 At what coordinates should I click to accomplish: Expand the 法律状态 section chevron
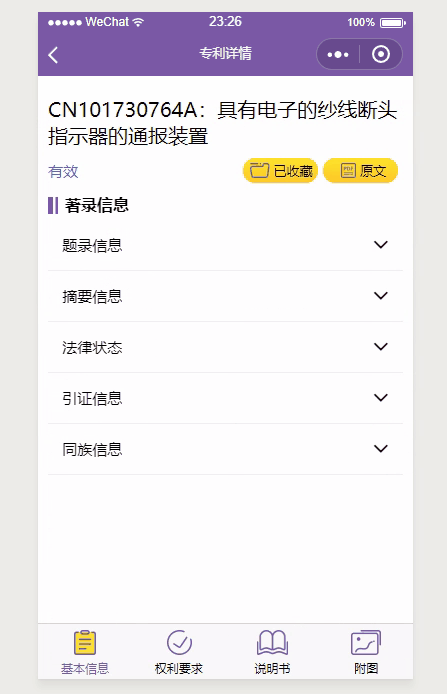coord(381,346)
